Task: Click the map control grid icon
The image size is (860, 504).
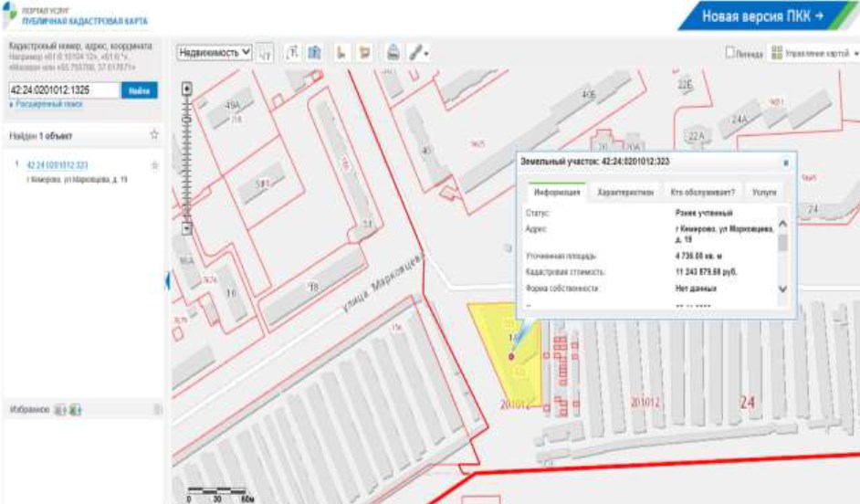Action: (x=777, y=53)
